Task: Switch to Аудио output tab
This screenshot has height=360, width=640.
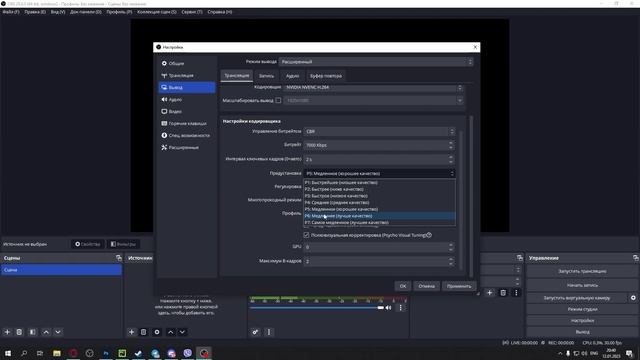Action: tap(292, 76)
